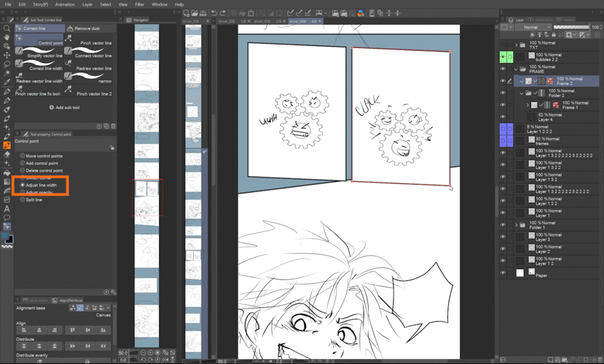Click the New file icon
Viewport: 604px width, 364px height.
(186, 13)
